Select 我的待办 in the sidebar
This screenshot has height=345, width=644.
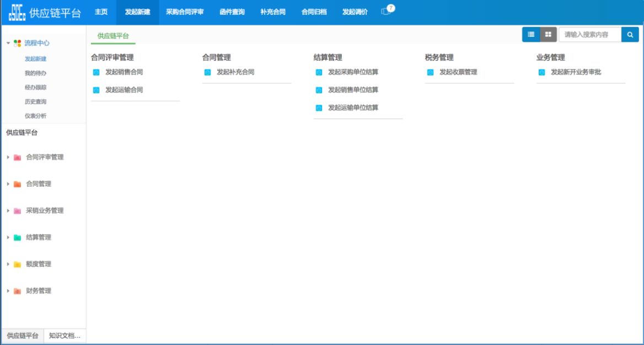tap(35, 73)
